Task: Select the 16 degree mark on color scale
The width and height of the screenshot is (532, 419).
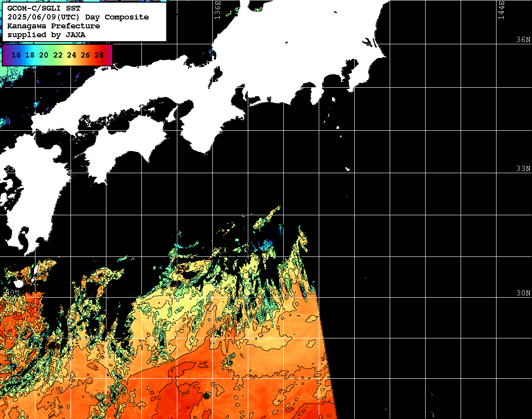Action: click(16, 55)
